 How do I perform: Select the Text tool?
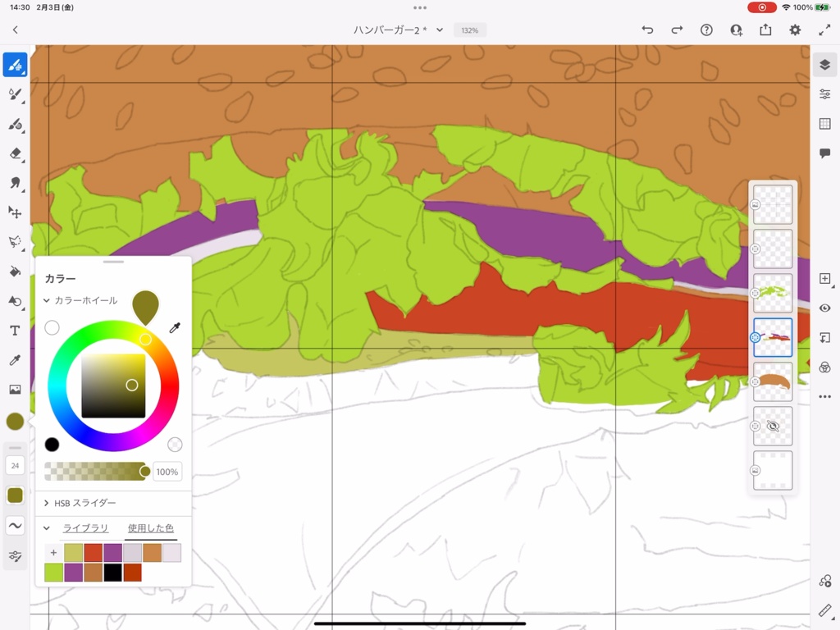[15, 331]
